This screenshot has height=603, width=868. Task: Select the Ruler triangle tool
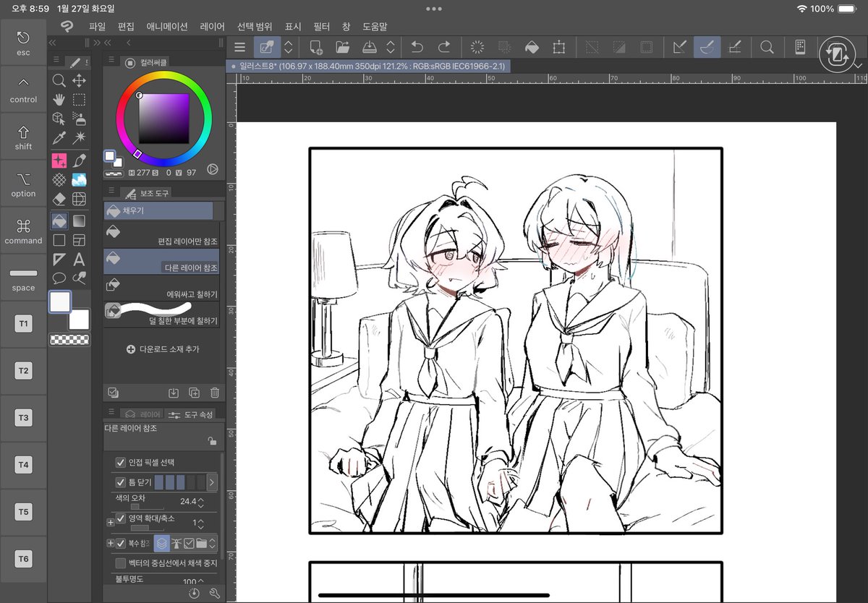pos(59,259)
